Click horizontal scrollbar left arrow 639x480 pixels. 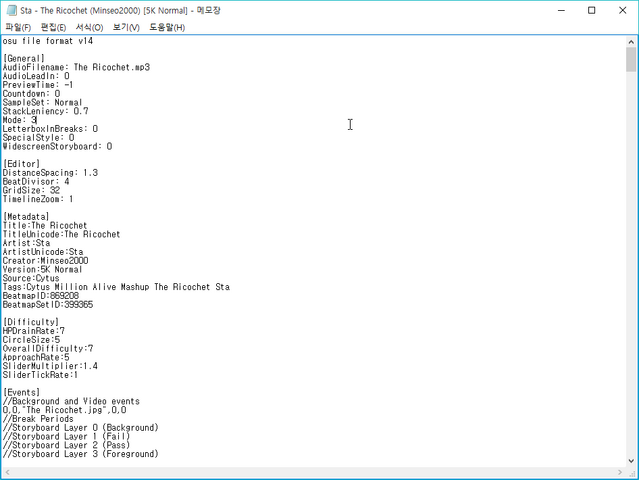[x=7, y=472]
